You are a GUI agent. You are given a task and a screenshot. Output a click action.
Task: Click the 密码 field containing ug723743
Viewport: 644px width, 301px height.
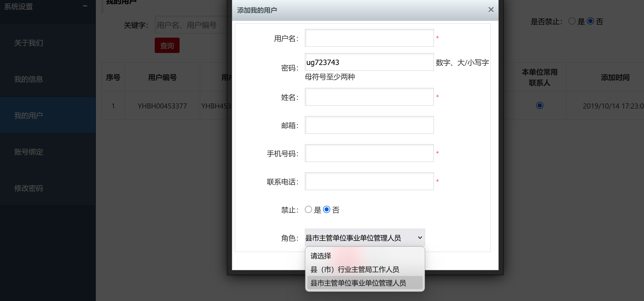pyautogui.click(x=369, y=62)
